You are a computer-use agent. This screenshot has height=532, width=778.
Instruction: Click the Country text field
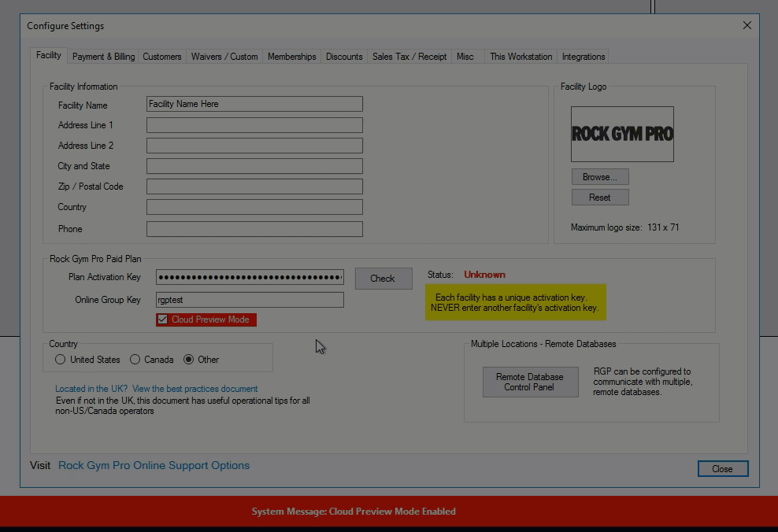click(x=254, y=207)
